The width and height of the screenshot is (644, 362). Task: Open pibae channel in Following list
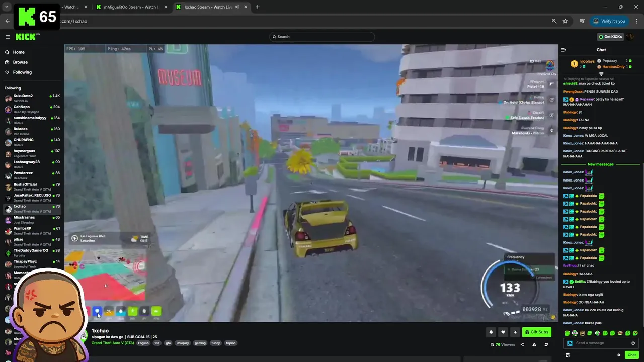[31, 241]
